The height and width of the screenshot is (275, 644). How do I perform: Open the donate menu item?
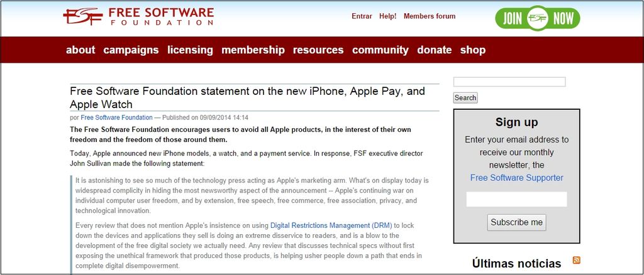click(435, 50)
